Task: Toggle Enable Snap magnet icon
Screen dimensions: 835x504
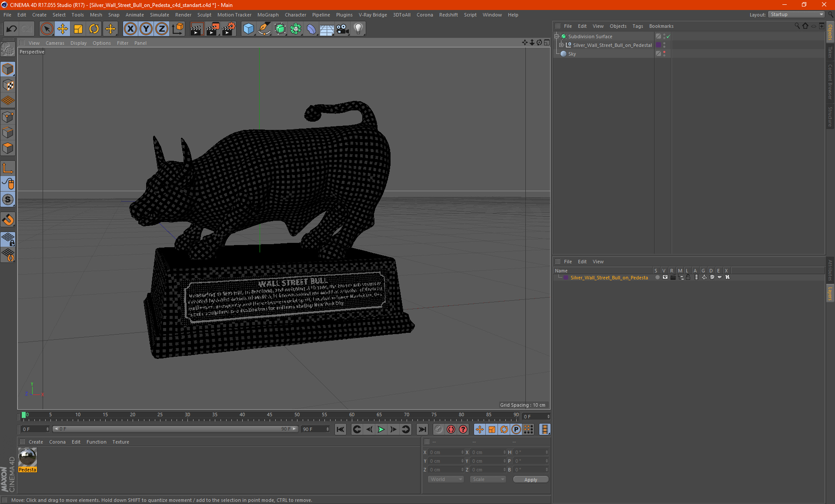Action: 8,220
